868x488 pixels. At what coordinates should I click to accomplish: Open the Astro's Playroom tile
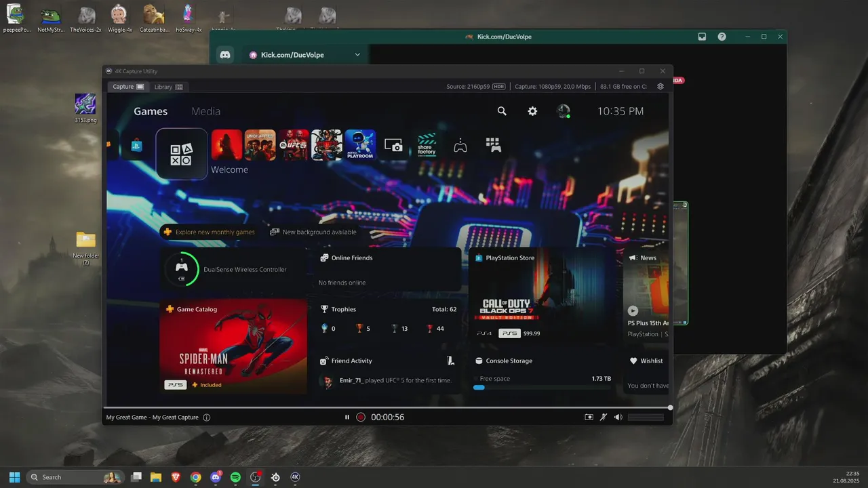tap(360, 145)
